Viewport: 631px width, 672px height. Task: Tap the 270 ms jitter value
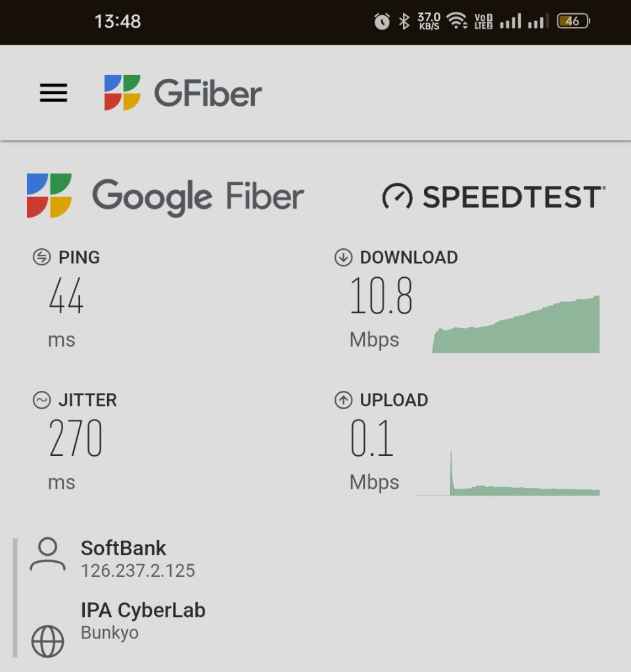75,455
